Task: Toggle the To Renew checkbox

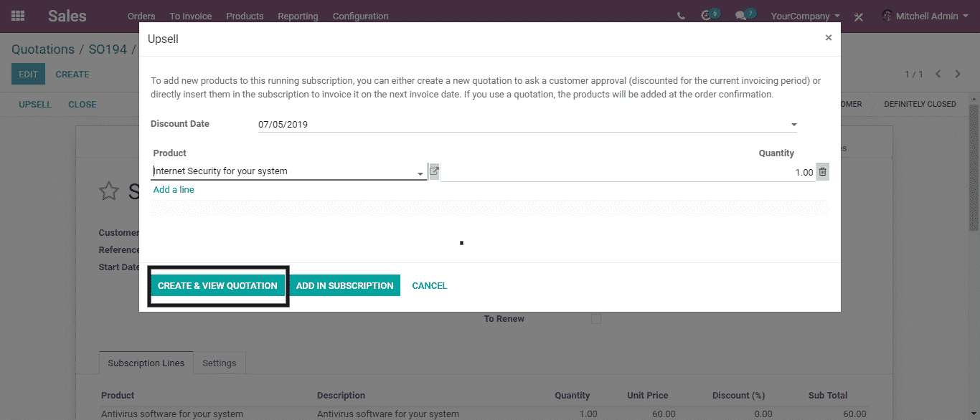Action: coord(595,319)
